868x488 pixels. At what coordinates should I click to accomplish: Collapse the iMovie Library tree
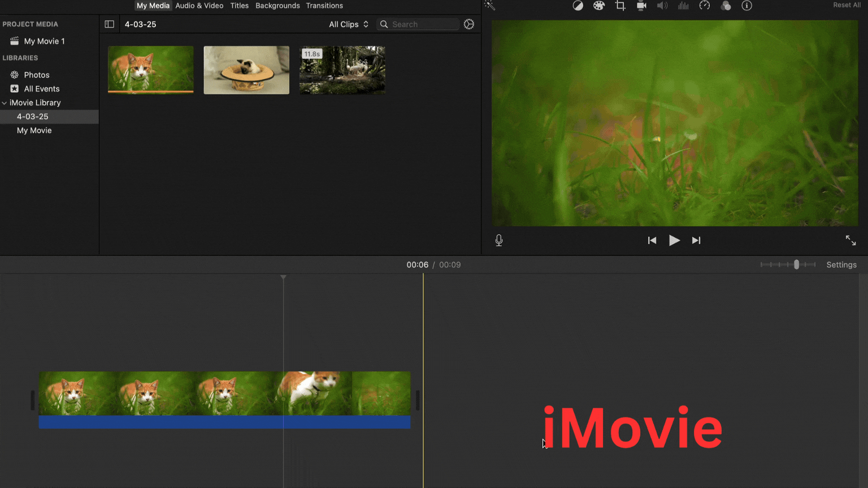[5, 103]
